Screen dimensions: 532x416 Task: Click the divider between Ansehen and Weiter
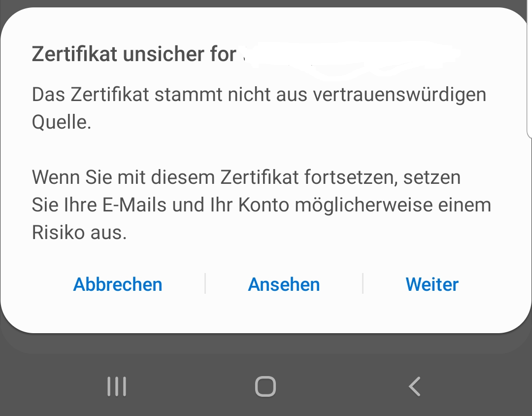(x=363, y=284)
